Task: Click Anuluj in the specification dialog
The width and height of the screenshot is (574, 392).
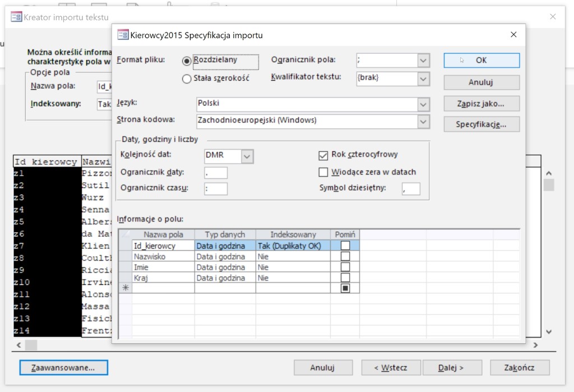Action: click(482, 82)
